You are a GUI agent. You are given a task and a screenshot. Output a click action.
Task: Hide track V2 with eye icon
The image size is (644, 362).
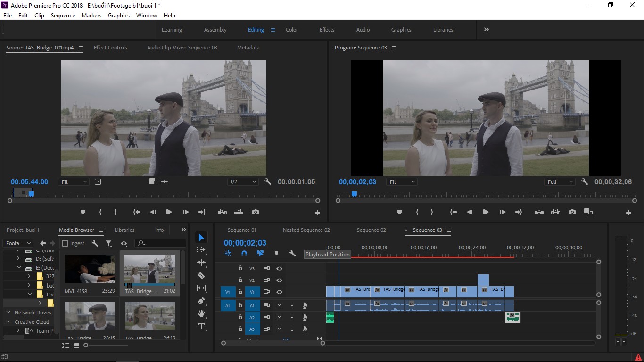tap(279, 280)
